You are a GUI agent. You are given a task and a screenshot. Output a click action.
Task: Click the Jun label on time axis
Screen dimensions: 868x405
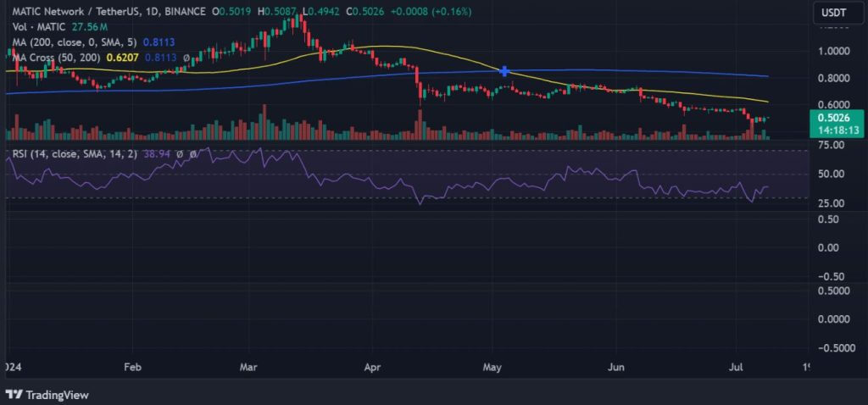[x=615, y=367]
